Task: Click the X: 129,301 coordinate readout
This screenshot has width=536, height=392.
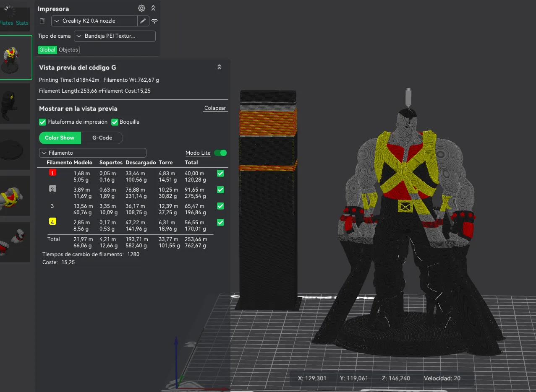Action: tap(312, 378)
